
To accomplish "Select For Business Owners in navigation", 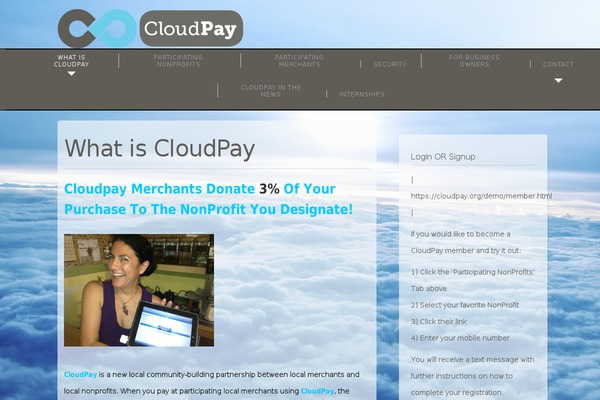I will [x=474, y=61].
